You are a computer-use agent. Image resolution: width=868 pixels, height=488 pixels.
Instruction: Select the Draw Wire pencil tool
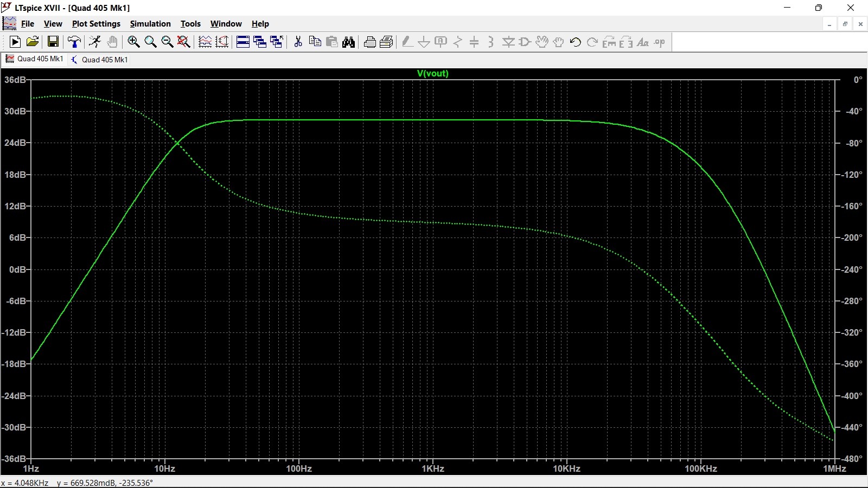pos(407,42)
